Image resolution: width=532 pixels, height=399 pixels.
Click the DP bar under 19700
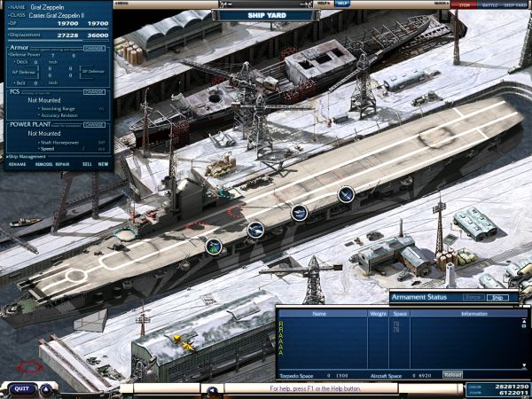[59, 28]
